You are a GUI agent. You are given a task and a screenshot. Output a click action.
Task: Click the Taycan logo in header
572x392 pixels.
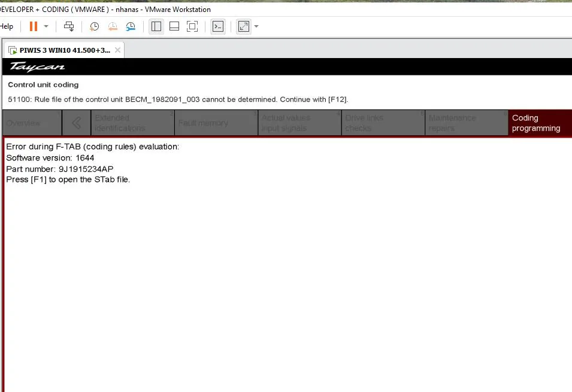click(37, 67)
